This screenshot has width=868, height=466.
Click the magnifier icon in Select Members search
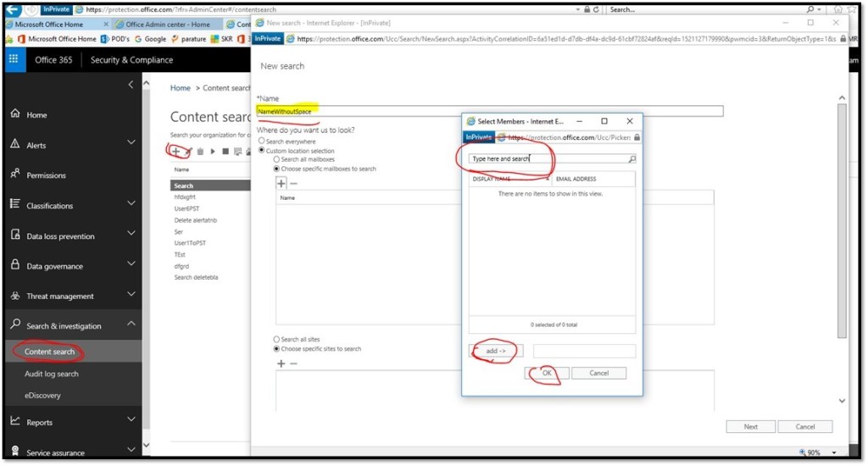[632, 158]
